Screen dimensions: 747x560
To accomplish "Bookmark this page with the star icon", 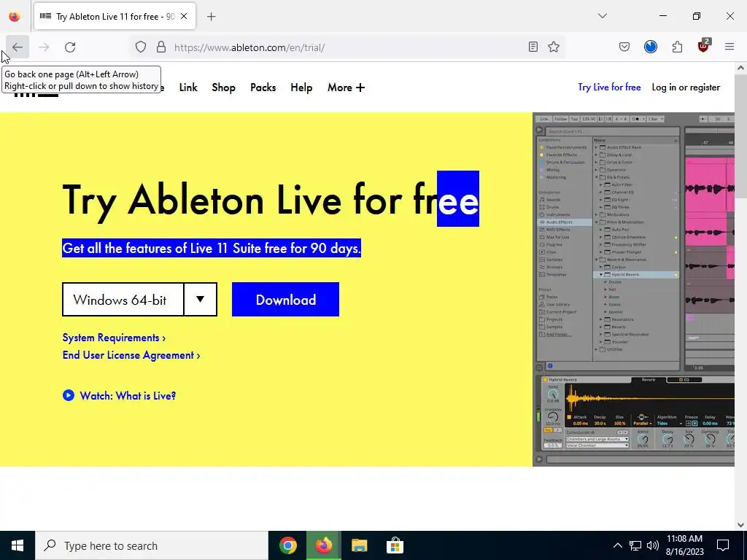I will (x=554, y=47).
